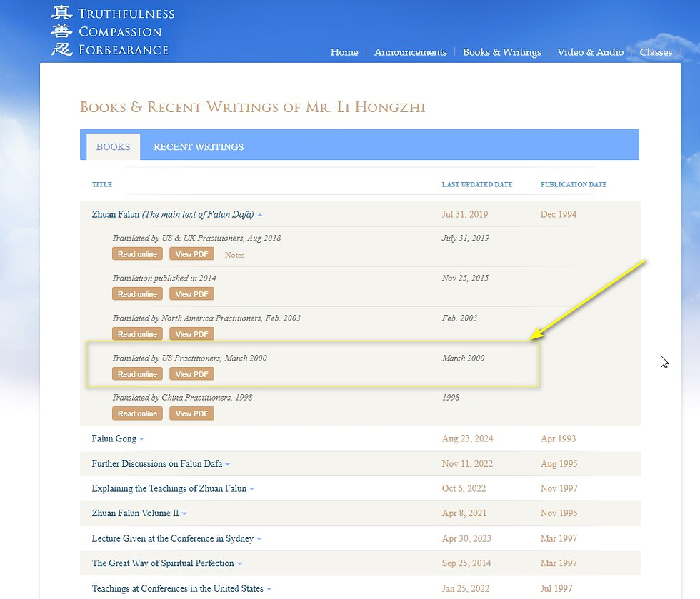Click the Jul 1997 publication date
This screenshot has width=700, height=599.
pos(556,588)
